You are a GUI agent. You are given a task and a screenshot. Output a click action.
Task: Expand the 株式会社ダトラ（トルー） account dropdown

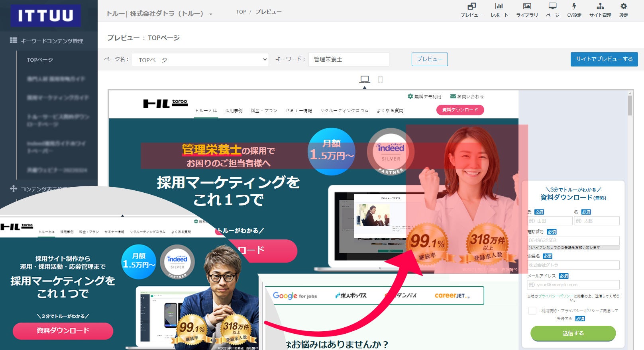pyautogui.click(x=159, y=14)
